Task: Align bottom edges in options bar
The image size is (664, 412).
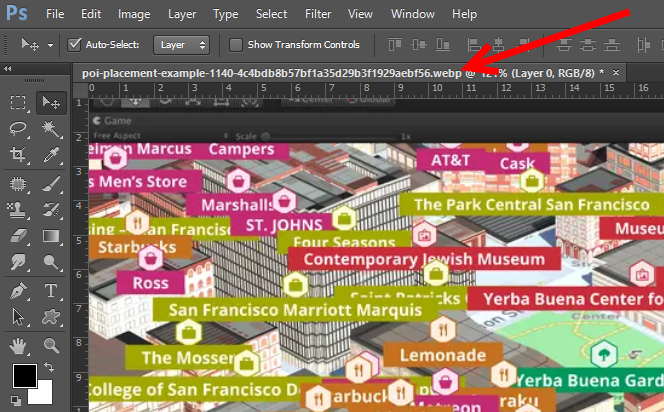Action: tap(443, 44)
